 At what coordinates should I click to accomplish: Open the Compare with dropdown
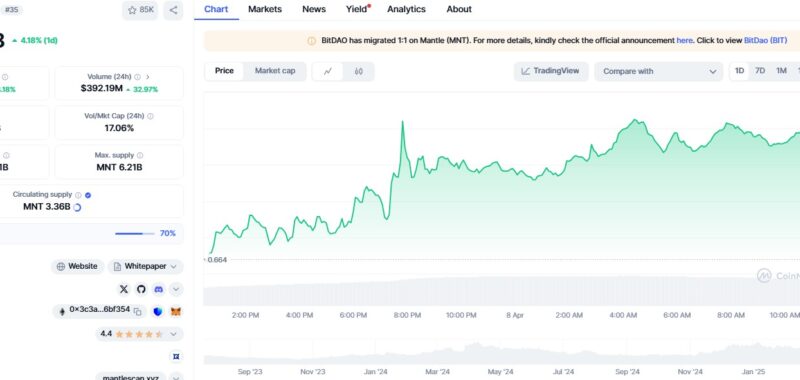tap(659, 71)
